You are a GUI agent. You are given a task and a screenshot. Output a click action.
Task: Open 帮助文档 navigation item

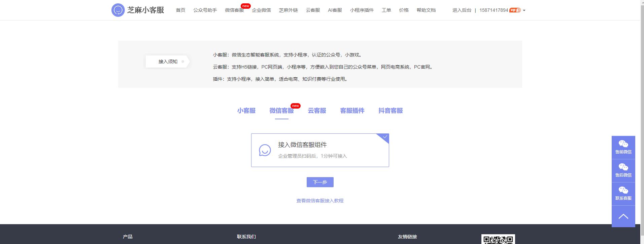426,10
